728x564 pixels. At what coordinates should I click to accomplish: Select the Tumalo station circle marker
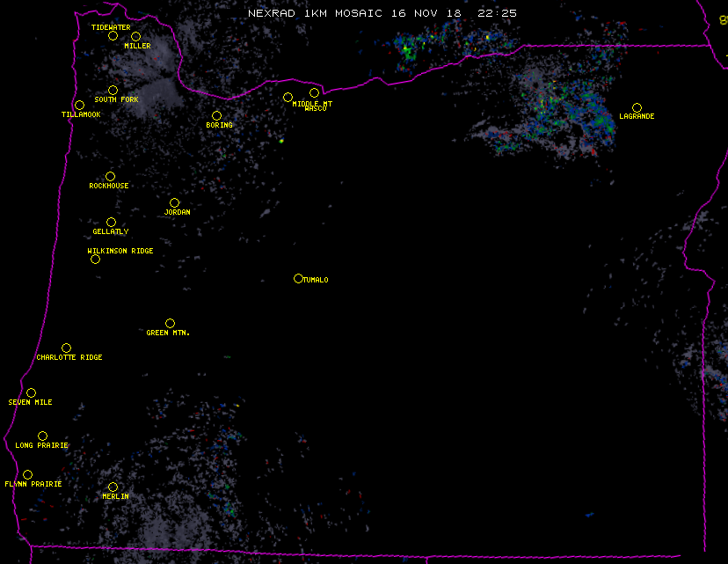298,278
